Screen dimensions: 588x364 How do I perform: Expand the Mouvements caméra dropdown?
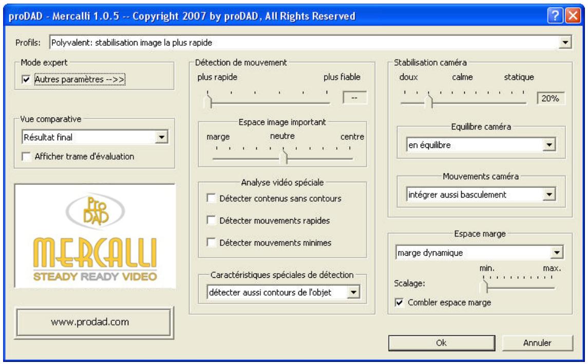(549, 194)
